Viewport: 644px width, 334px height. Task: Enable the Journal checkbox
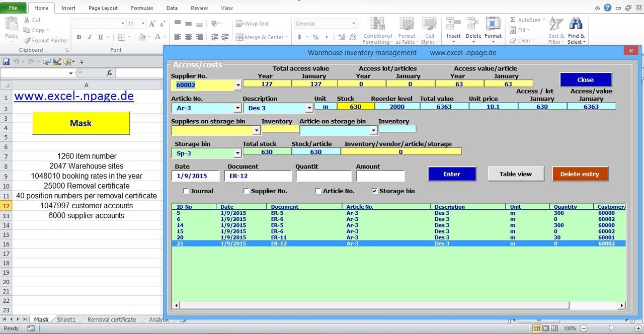[186, 191]
